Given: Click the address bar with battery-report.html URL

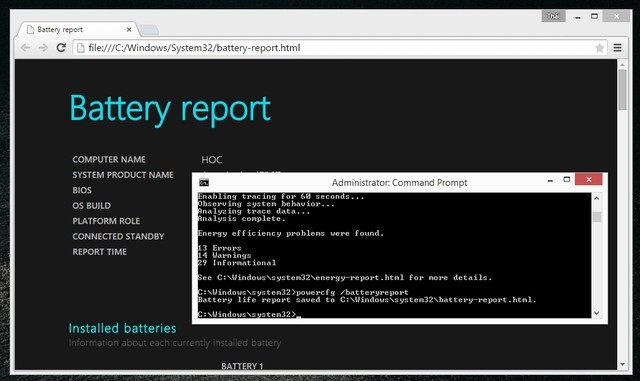Looking at the screenshot, I should point(340,48).
